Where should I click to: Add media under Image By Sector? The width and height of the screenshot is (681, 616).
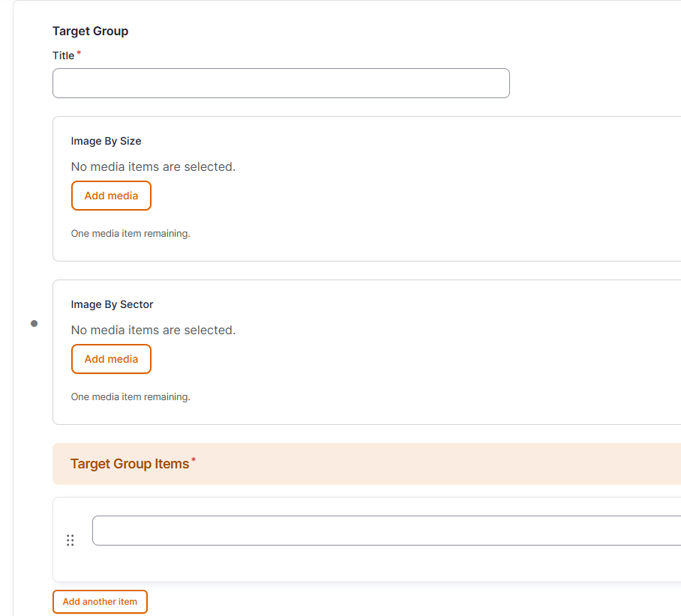coord(111,359)
